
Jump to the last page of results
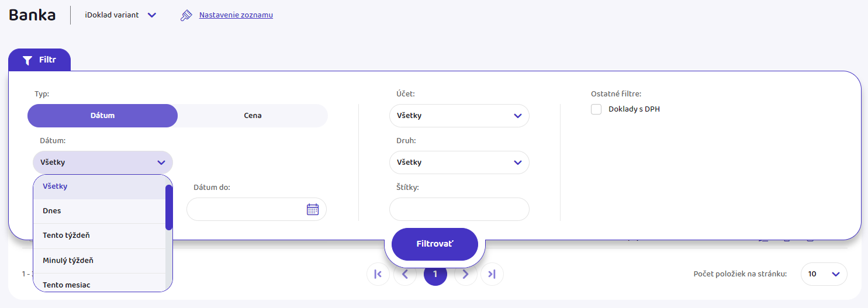tap(492, 274)
